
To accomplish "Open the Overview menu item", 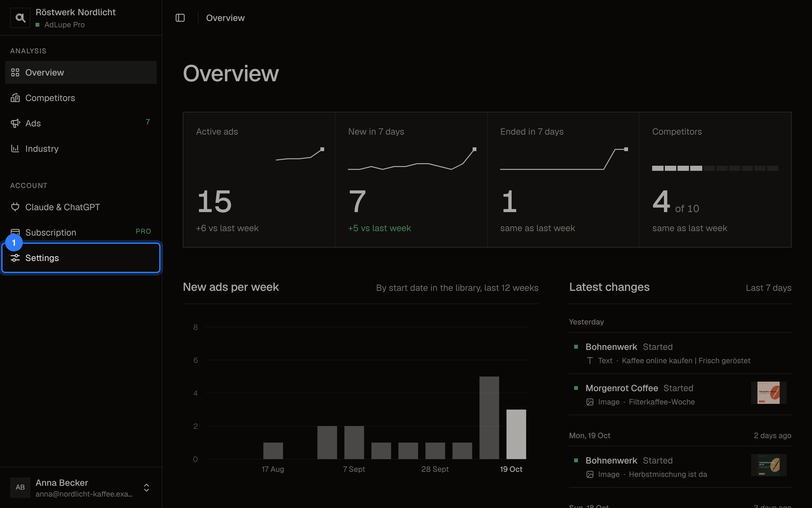I will tap(81, 72).
